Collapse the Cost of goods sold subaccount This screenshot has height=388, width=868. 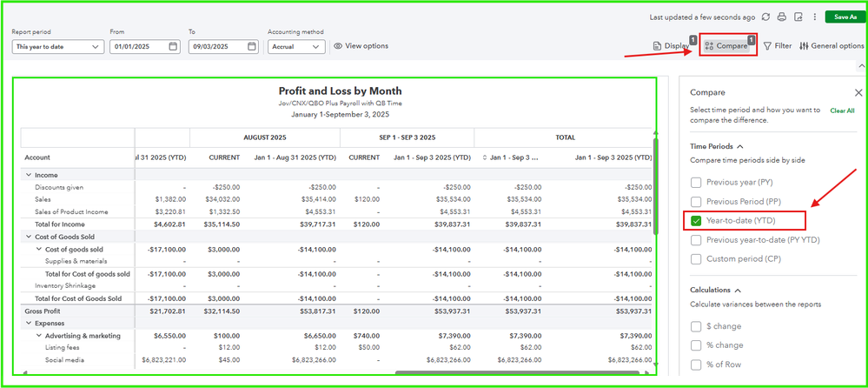tap(39, 250)
